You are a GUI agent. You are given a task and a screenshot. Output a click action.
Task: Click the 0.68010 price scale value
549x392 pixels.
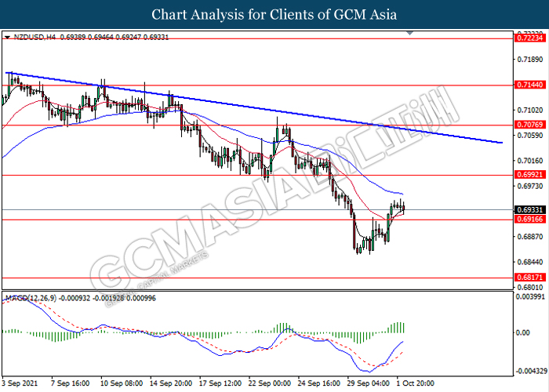(x=530, y=287)
